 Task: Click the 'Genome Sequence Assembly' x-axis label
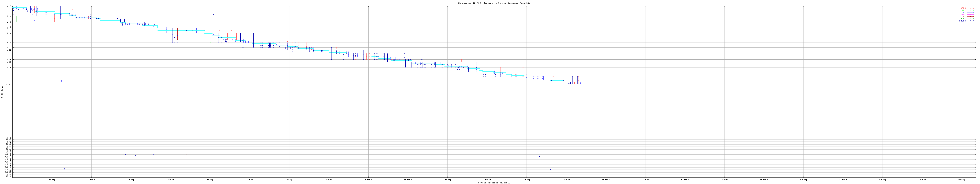pos(494,183)
